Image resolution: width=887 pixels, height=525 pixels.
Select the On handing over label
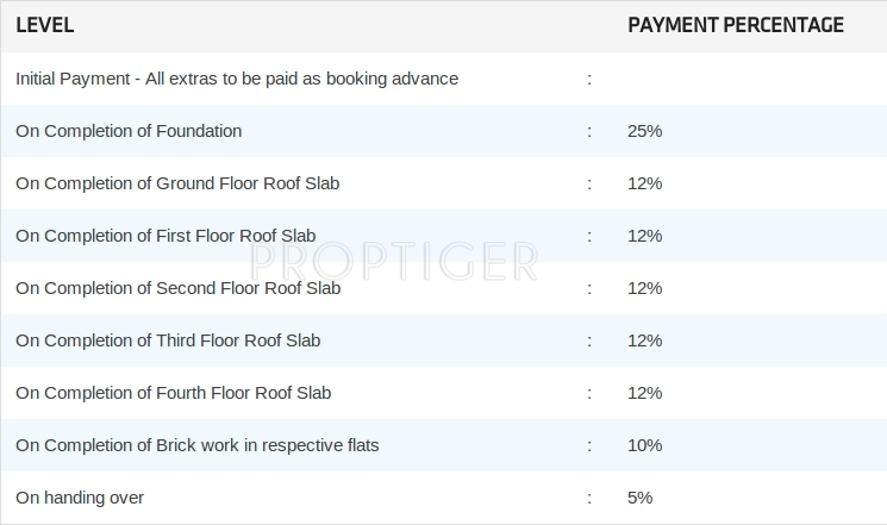tap(80, 498)
